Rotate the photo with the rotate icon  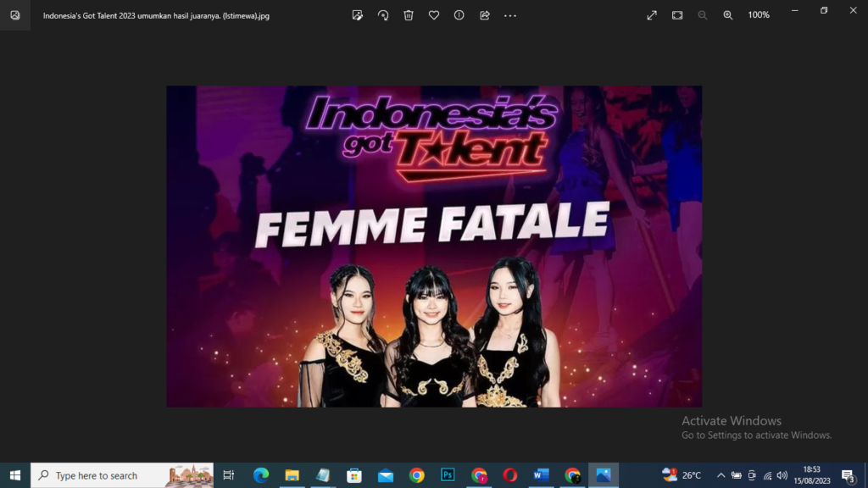tap(383, 15)
